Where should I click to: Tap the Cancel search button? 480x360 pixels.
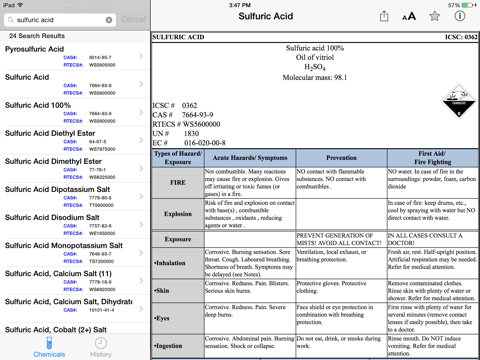click(133, 19)
